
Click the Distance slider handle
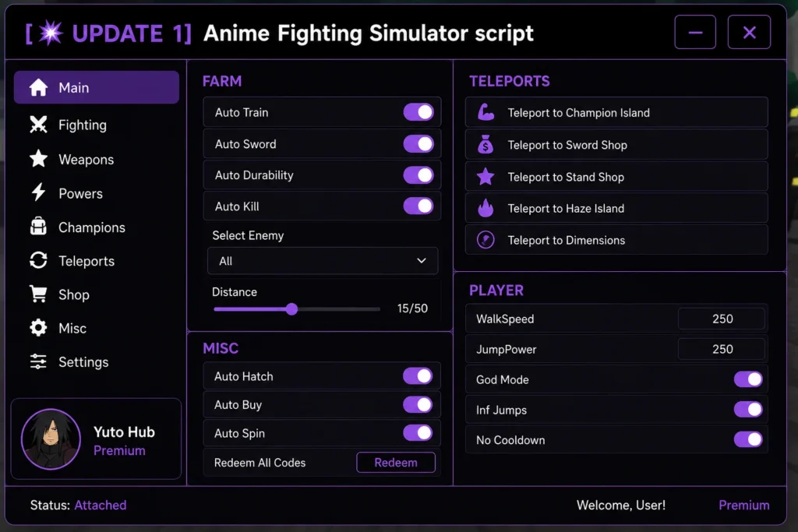(291, 308)
